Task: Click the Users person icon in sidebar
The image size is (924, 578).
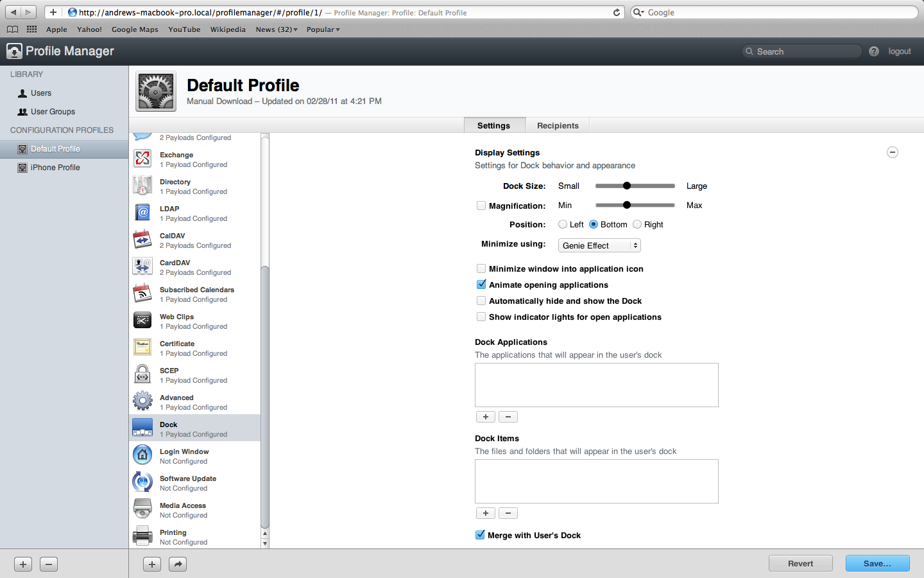Action: pyautogui.click(x=22, y=93)
